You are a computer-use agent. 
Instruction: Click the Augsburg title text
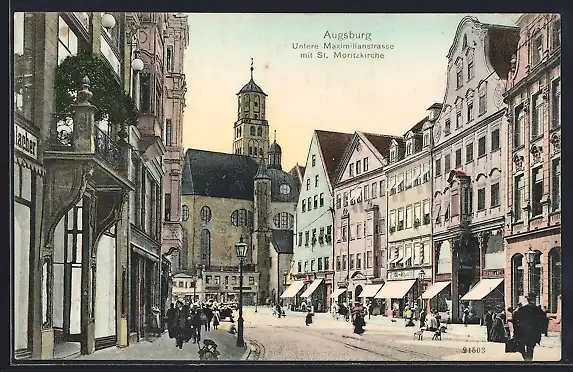[347, 35]
